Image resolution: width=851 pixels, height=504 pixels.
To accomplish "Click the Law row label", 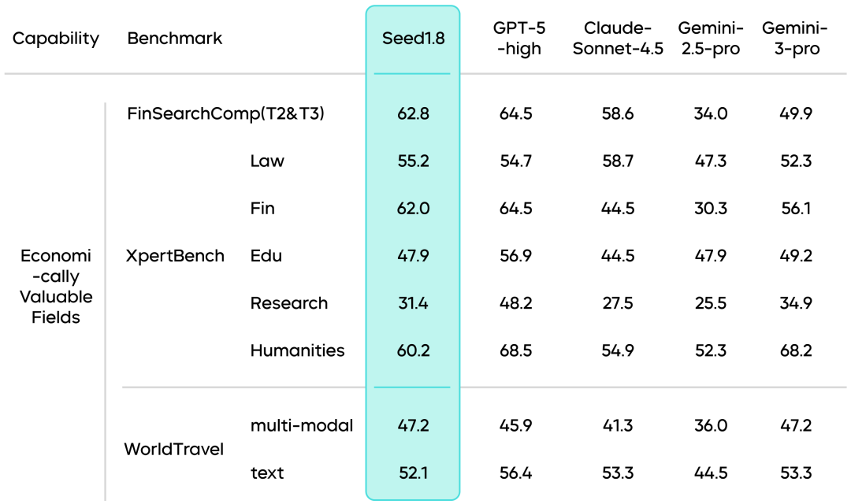I will pos(267,161).
